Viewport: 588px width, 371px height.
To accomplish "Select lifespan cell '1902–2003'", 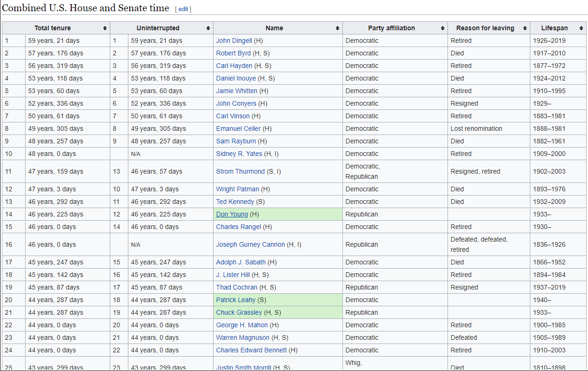I will coord(558,171).
